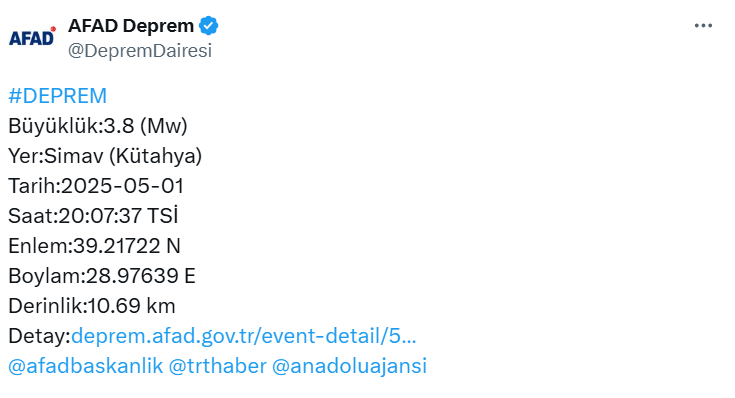Click the Boylam:28.97639 E longitude line

[x=102, y=276]
